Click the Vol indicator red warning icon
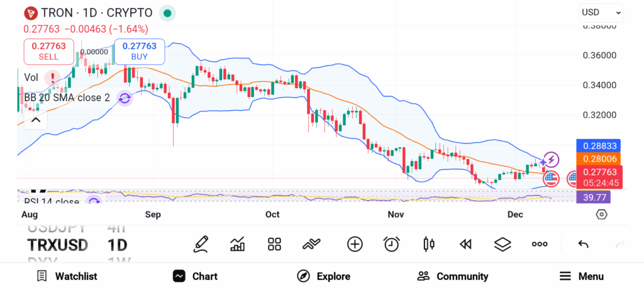This screenshot has height=290, width=644. (53, 77)
